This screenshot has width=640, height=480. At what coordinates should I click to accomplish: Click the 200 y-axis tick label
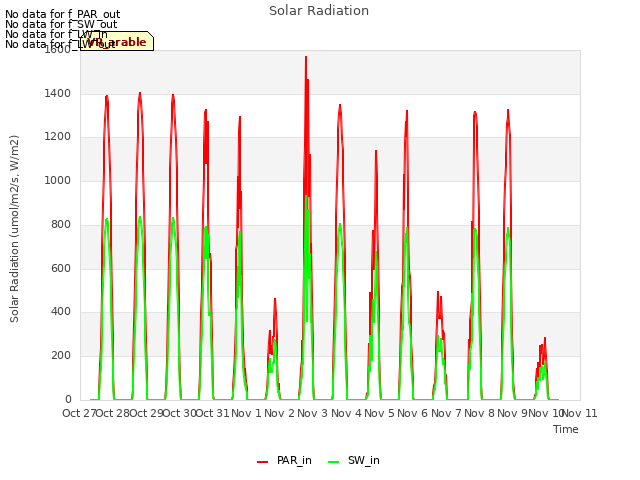click(x=61, y=356)
